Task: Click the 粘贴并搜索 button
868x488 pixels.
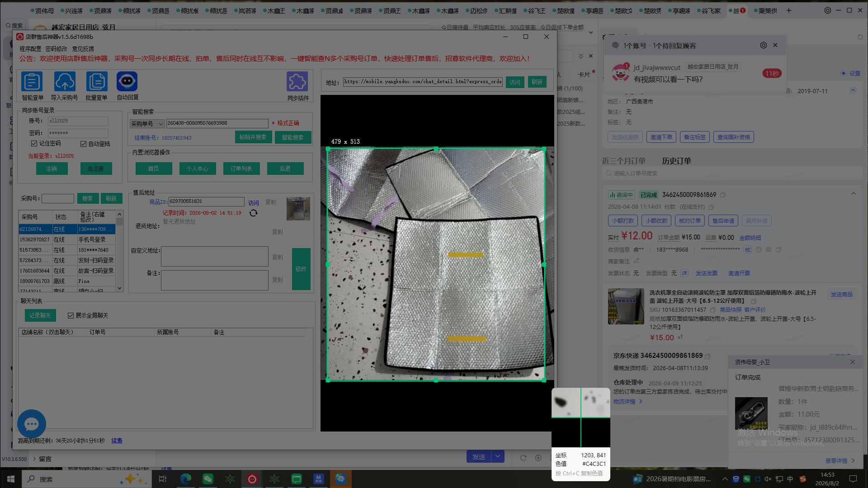Action: (253, 137)
